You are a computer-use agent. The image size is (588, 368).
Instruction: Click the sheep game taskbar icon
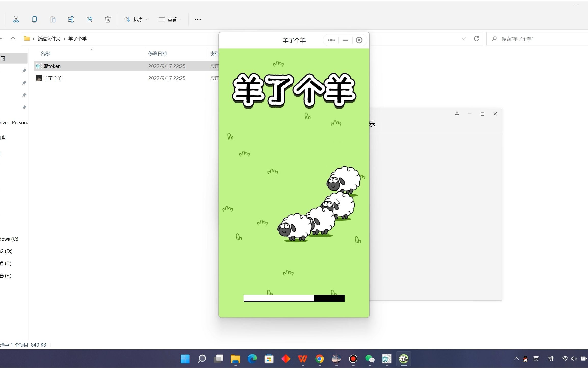tap(404, 359)
